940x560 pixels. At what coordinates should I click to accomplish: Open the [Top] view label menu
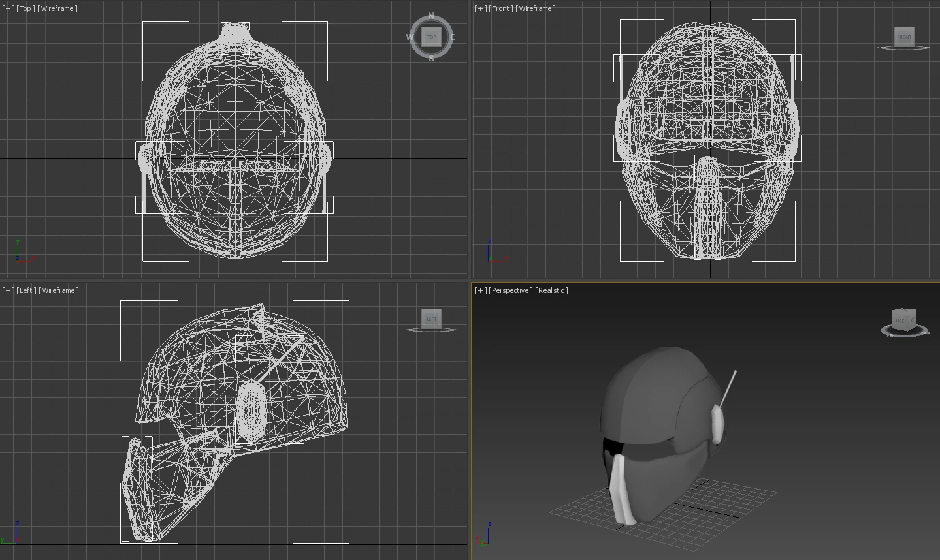click(x=25, y=8)
